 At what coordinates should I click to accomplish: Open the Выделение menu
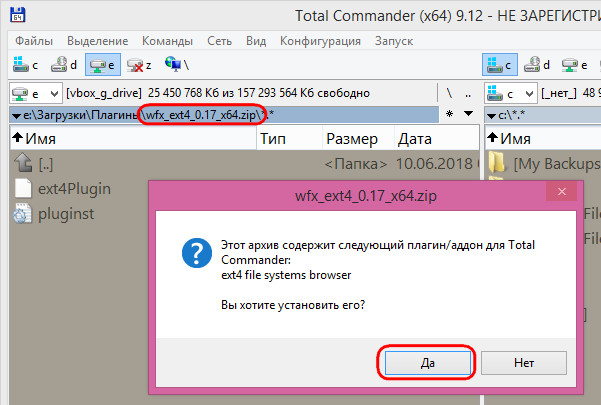point(97,41)
